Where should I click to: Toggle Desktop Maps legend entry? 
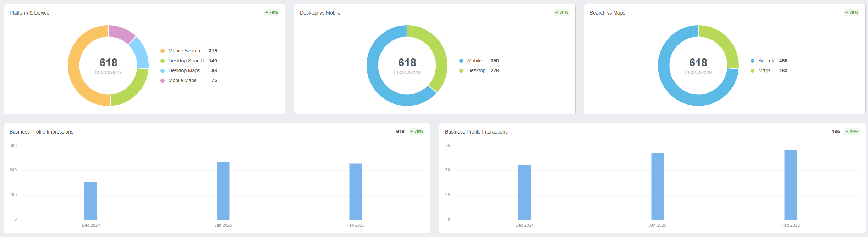[x=184, y=71]
